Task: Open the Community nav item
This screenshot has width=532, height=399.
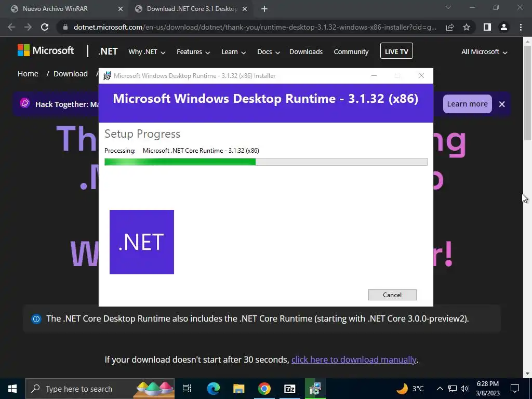Action: (351, 51)
